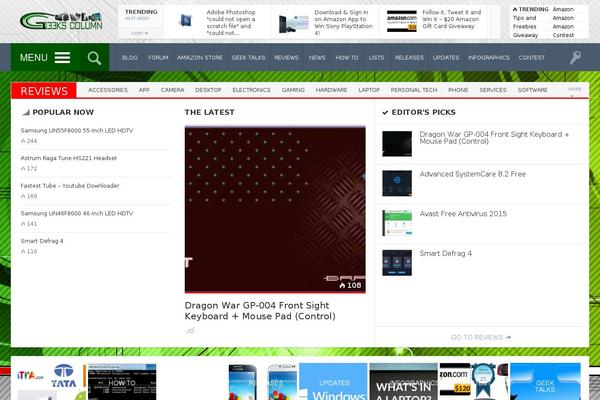Select the SOFTWARE review category
The height and width of the screenshot is (400, 600).
point(533,90)
